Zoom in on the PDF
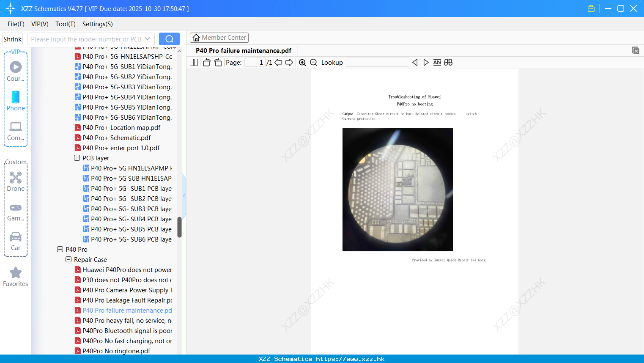The height and width of the screenshot is (363, 644). click(302, 63)
